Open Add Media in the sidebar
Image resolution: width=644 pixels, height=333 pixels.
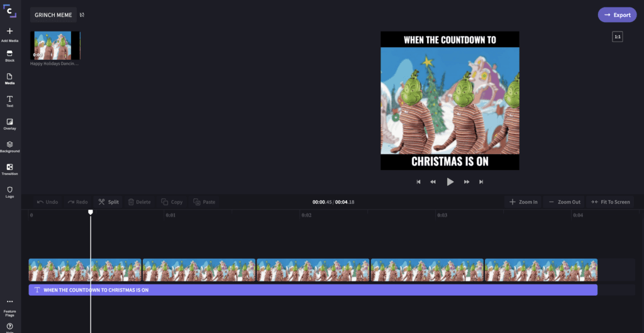tap(10, 35)
